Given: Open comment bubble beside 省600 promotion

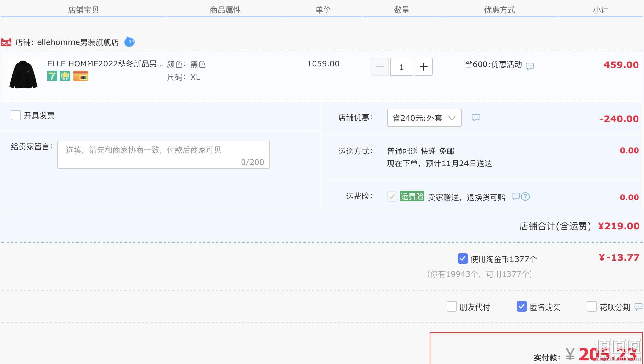Looking at the screenshot, I should point(530,66).
